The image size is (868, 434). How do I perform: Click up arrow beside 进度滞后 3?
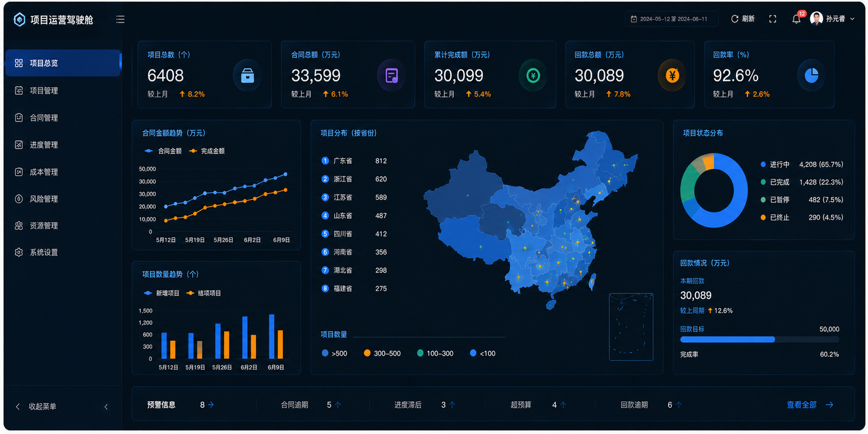452,405
